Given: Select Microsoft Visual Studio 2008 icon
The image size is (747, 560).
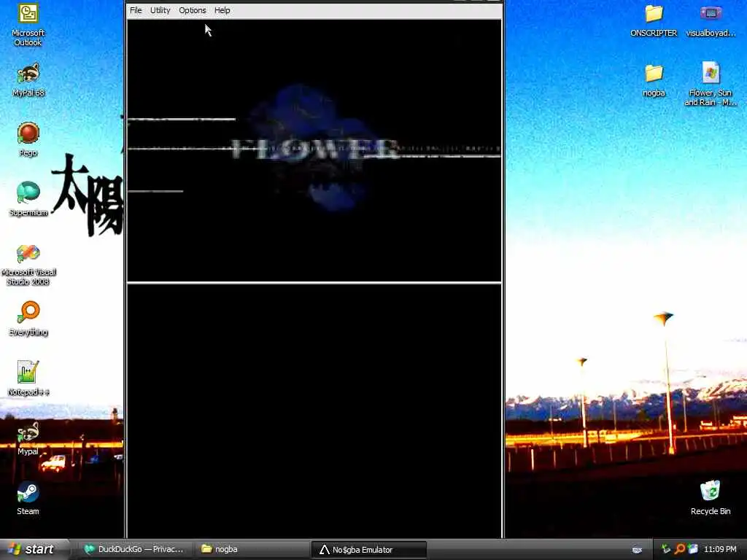Looking at the screenshot, I should click(28, 265).
